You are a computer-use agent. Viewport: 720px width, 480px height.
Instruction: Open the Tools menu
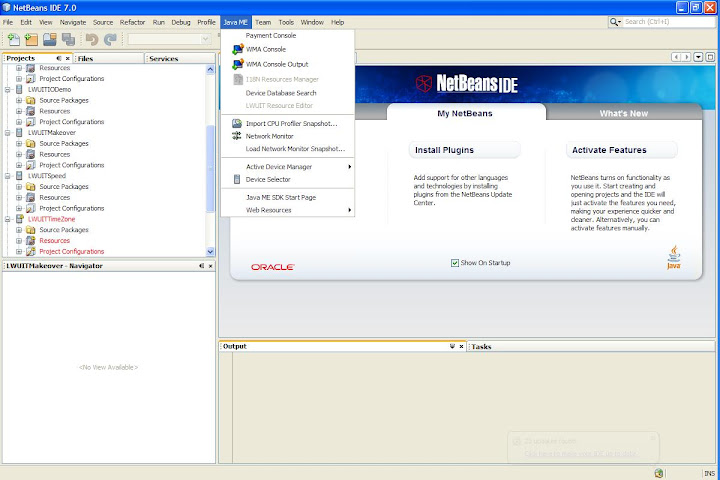tap(286, 22)
